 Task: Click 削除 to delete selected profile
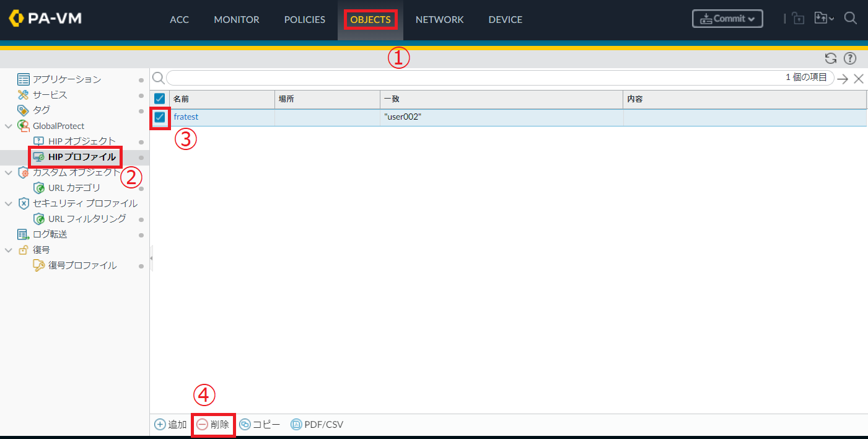(213, 425)
